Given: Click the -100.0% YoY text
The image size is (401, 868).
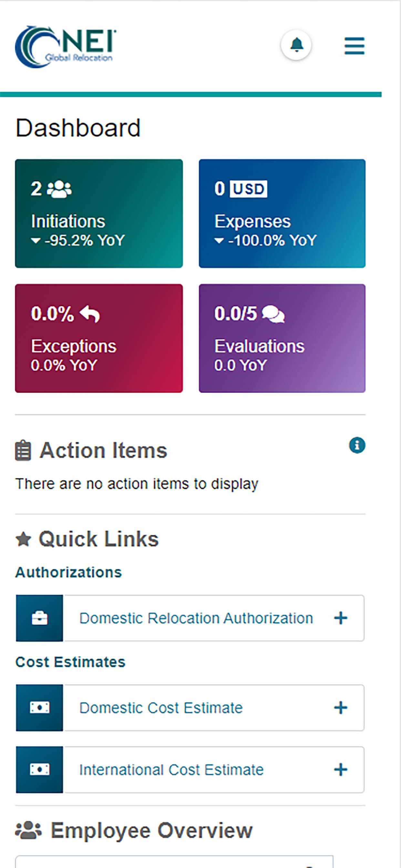Looking at the screenshot, I should click(272, 241).
